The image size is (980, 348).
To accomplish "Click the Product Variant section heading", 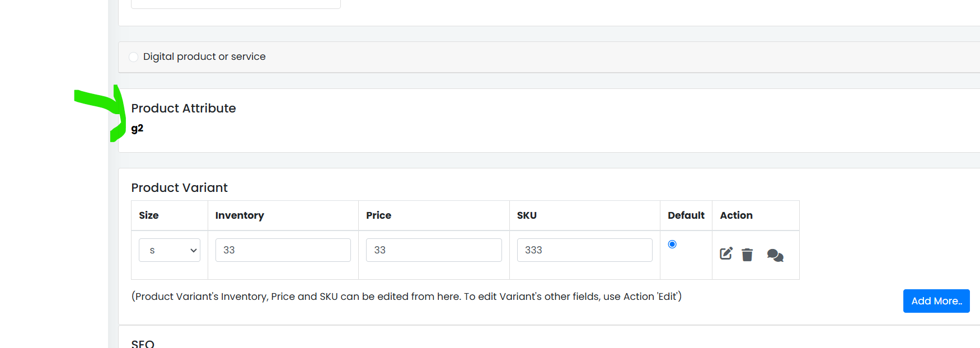I will [x=180, y=187].
